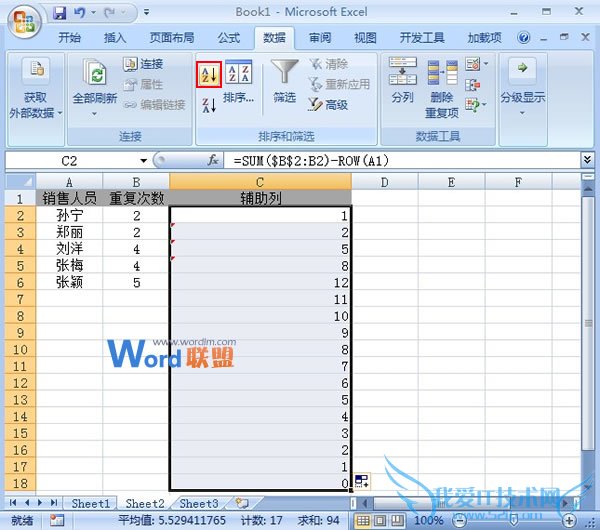Go to first sheet navigation arrow
This screenshot has width=600, height=530.
tap(13, 502)
